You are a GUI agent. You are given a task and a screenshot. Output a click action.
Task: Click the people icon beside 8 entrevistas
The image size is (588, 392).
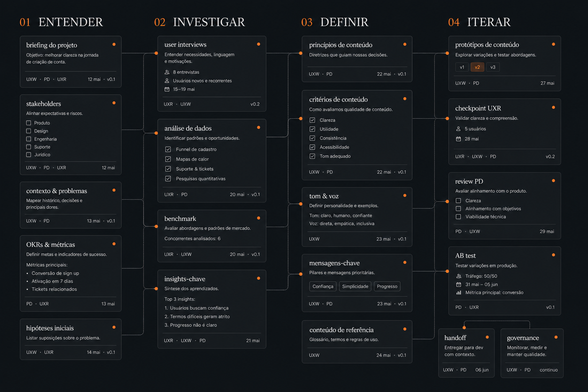167,72
